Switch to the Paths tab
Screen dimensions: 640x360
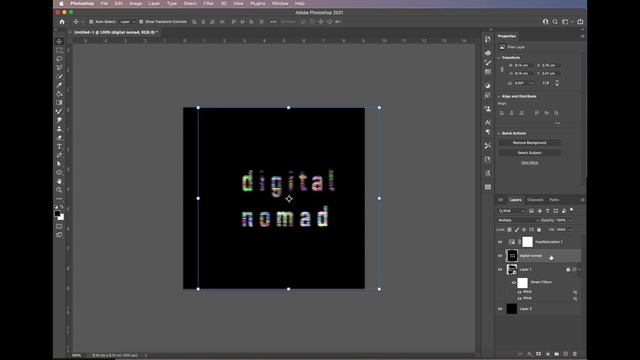pyautogui.click(x=554, y=200)
